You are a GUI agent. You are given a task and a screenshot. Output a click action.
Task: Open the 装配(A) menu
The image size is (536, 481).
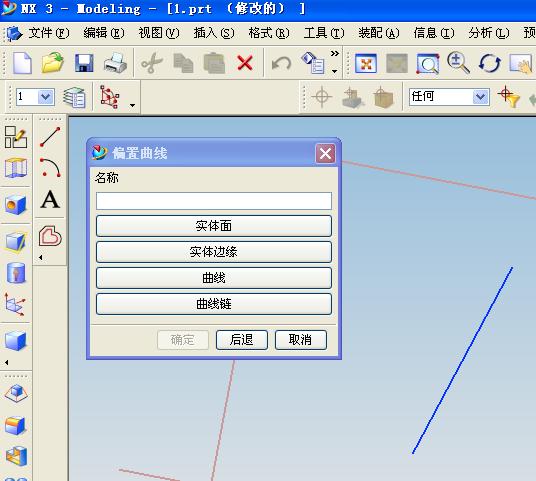[379, 33]
